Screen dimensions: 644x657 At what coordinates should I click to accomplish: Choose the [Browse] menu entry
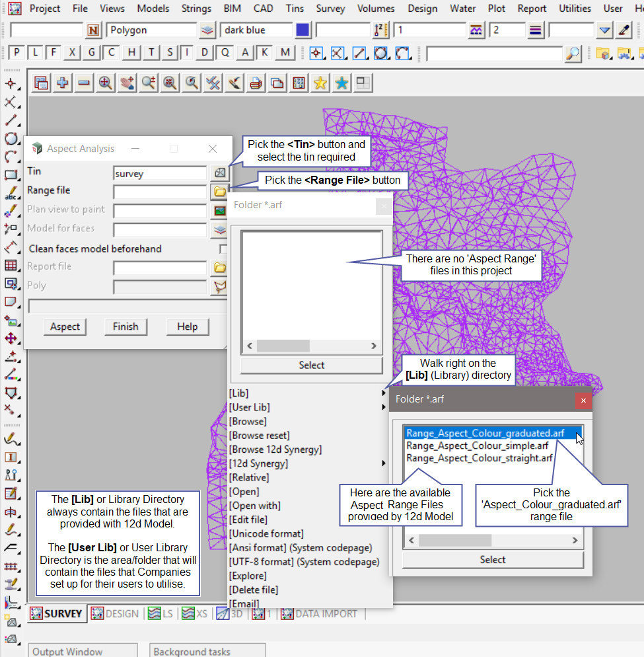point(248,421)
